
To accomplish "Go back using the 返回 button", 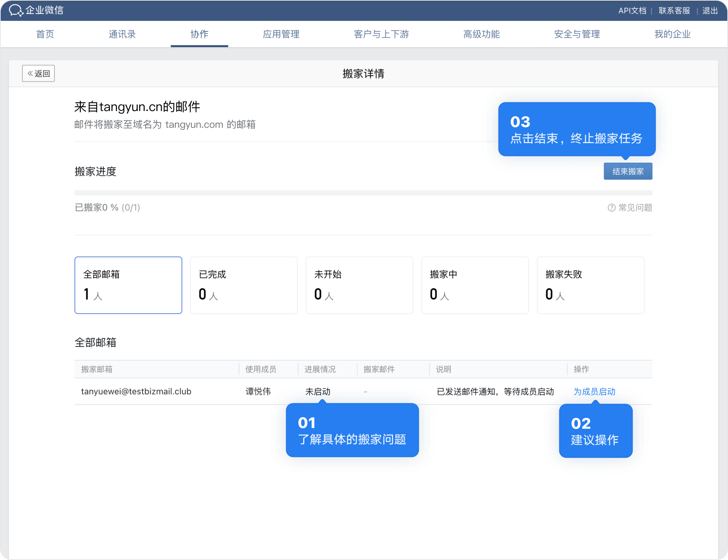I will tap(38, 73).
